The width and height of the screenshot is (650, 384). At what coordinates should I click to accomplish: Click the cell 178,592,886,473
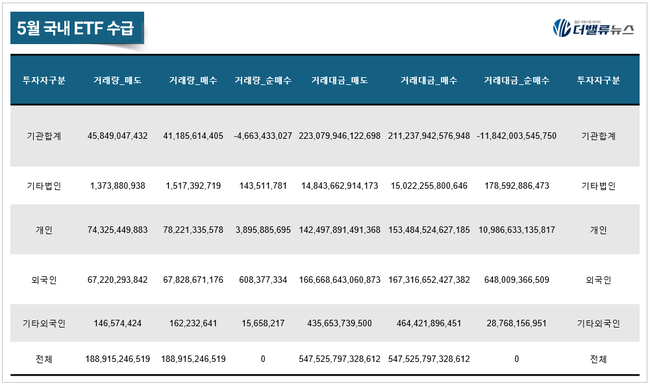pyautogui.click(x=517, y=186)
